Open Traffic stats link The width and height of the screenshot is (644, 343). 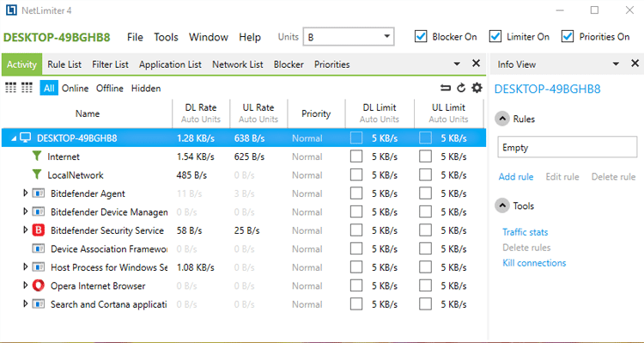[x=525, y=232]
